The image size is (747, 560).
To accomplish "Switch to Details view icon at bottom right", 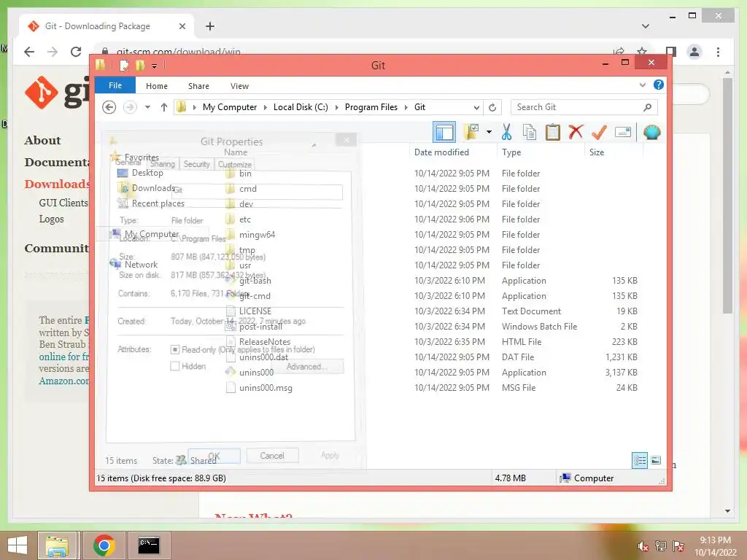I will 639,460.
